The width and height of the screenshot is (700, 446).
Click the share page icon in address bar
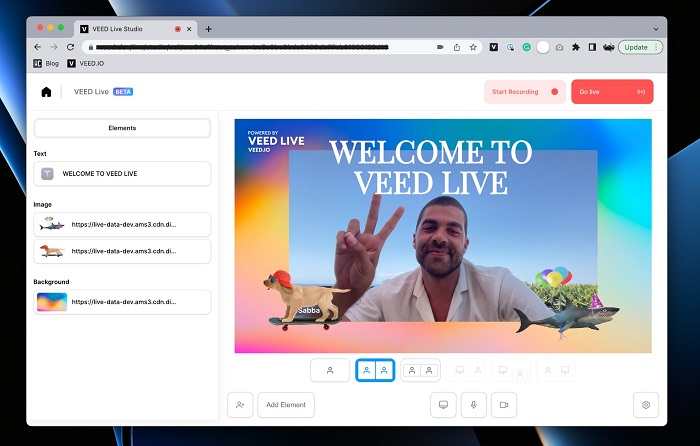pos(457,47)
